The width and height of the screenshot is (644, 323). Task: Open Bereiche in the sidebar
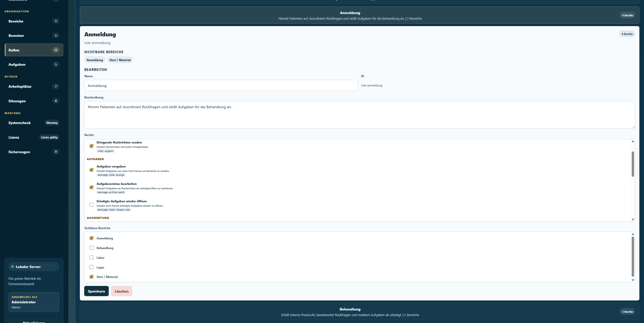(x=34, y=21)
